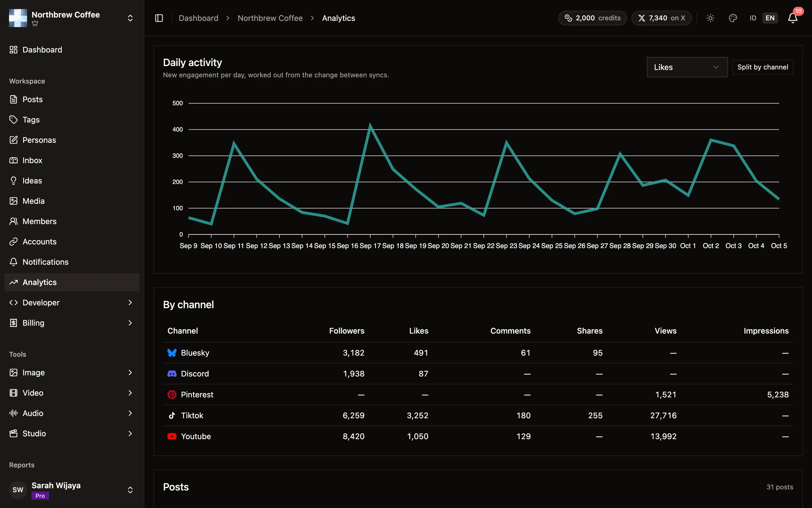Open the Dashboard sidebar item
This screenshot has height=508, width=812.
click(x=72, y=50)
